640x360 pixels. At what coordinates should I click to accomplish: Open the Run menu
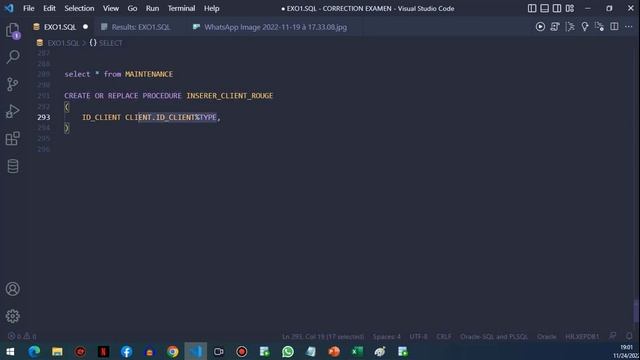[152, 8]
